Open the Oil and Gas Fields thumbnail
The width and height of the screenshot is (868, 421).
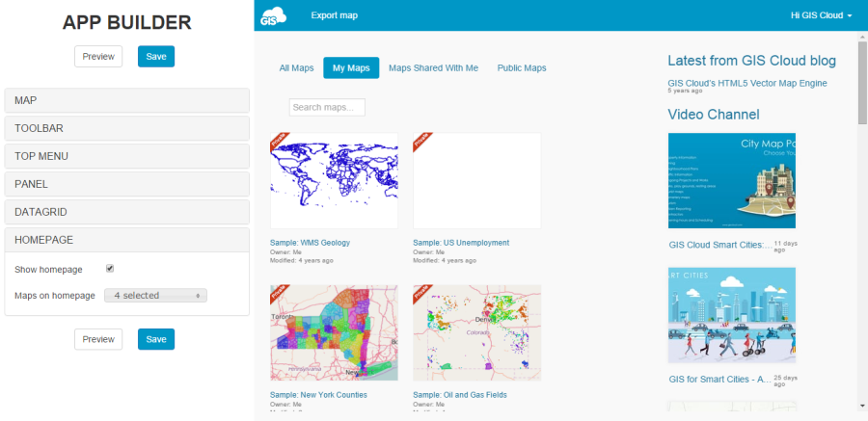click(x=477, y=333)
